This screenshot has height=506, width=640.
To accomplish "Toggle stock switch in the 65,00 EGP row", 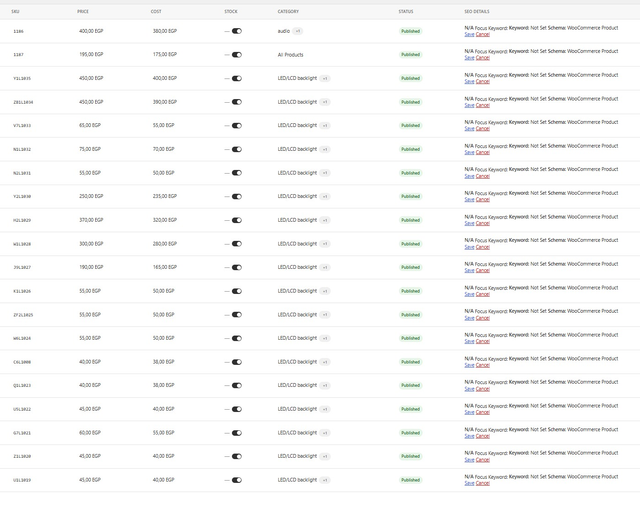I will (x=237, y=126).
